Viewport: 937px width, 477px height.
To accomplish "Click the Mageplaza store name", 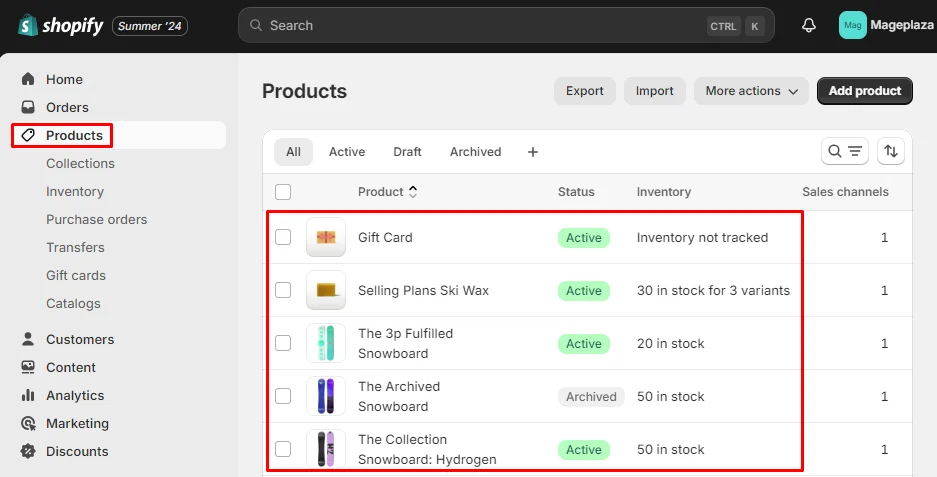I will click(x=901, y=25).
